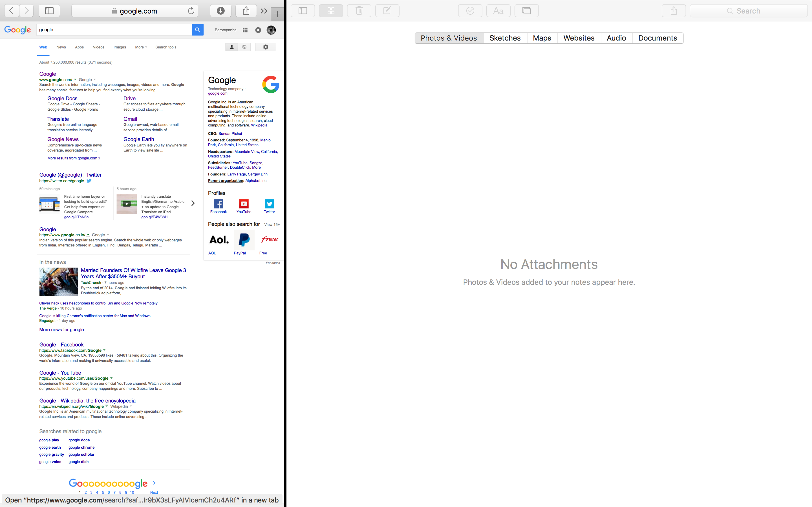812x507 pixels.
Task: Switch to Images search tab
Action: click(x=120, y=47)
